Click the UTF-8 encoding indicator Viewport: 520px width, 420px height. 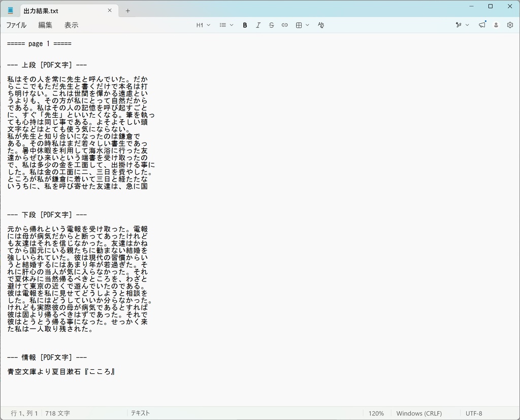tap(474, 413)
